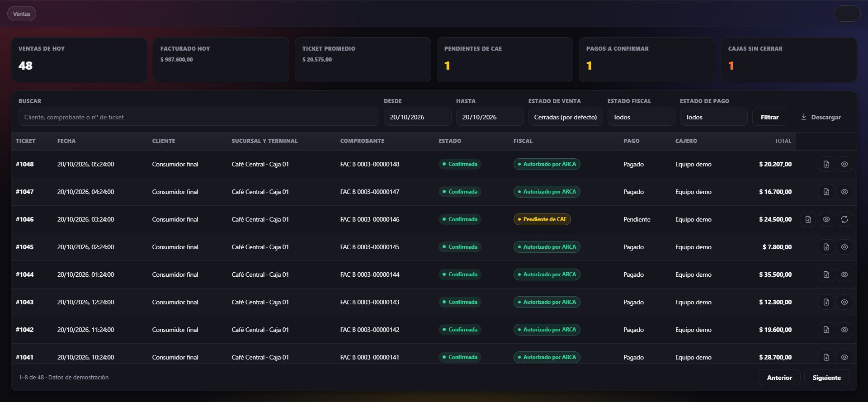The height and width of the screenshot is (402, 868).
Task: Click the Ventas de hoy card
Action: (x=79, y=60)
